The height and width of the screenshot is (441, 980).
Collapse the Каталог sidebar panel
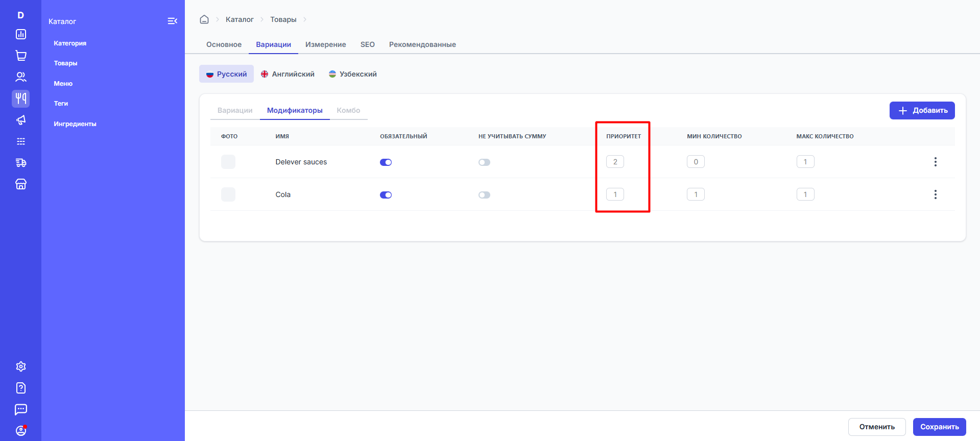tap(172, 21)
